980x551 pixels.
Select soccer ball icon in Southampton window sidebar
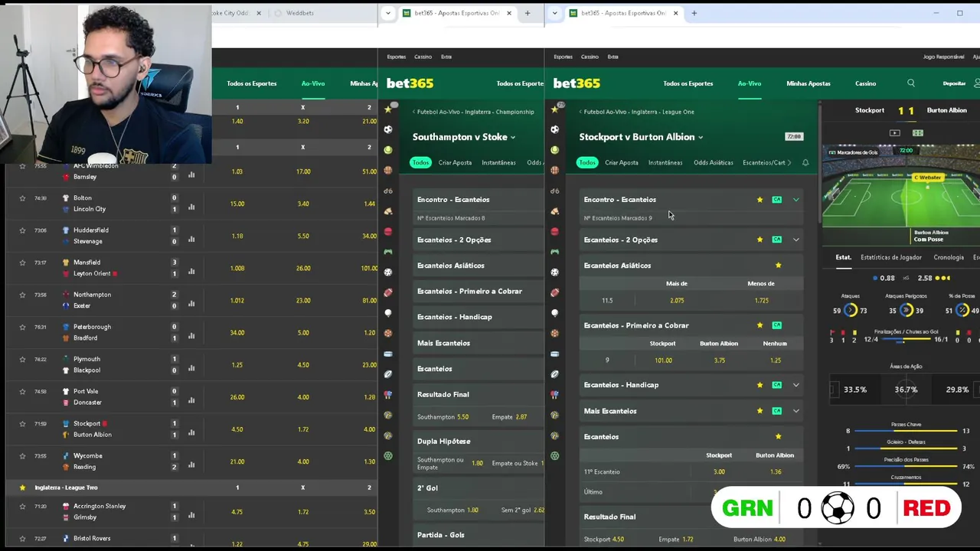pyautogui.click(x=388, y=129)
